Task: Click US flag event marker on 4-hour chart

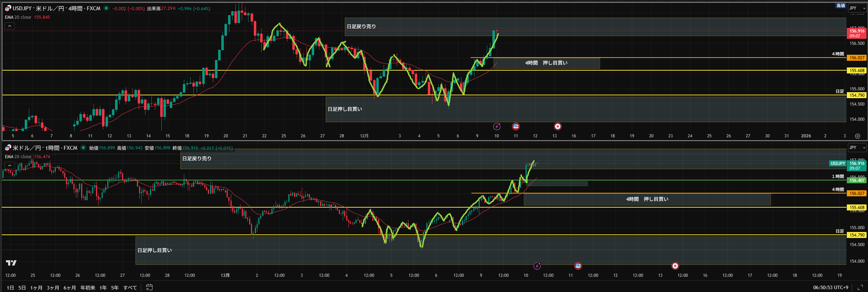Action: (516, 126)
